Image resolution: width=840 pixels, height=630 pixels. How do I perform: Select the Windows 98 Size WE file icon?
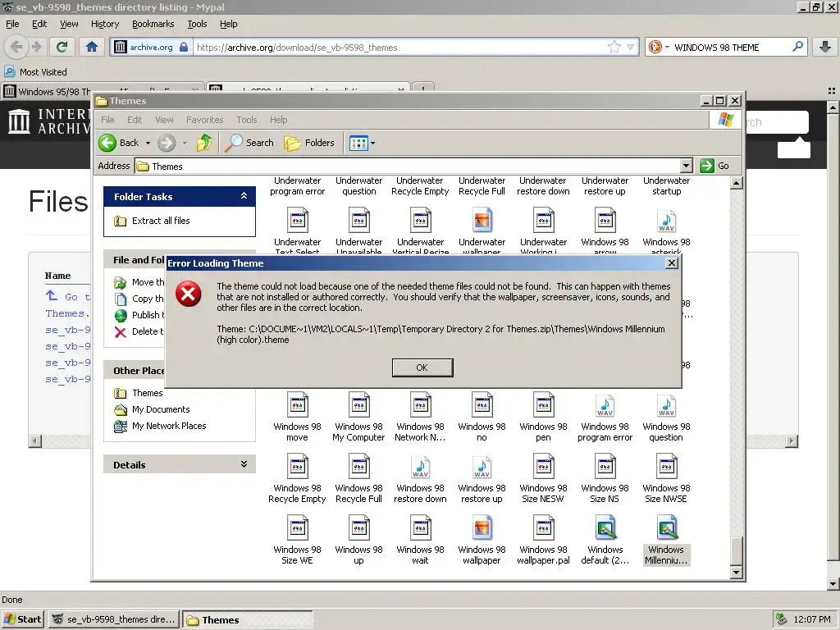(x=297, y=527)
